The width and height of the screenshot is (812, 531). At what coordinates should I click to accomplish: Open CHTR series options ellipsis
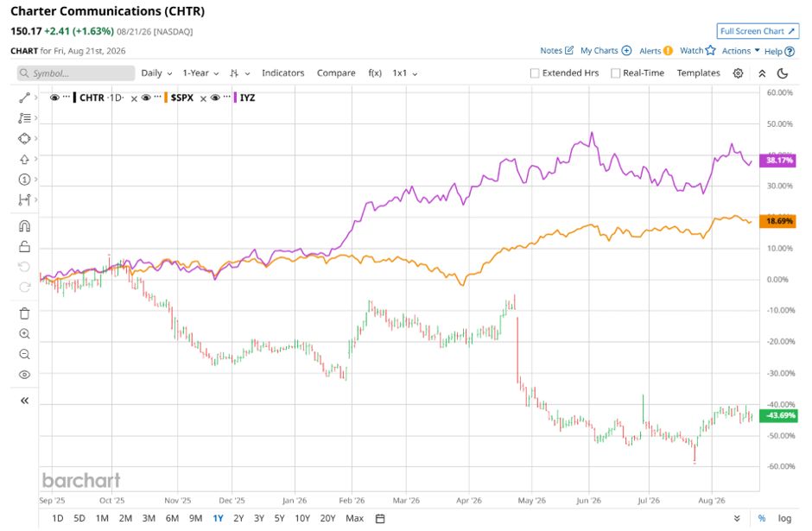tap(67, 98)
